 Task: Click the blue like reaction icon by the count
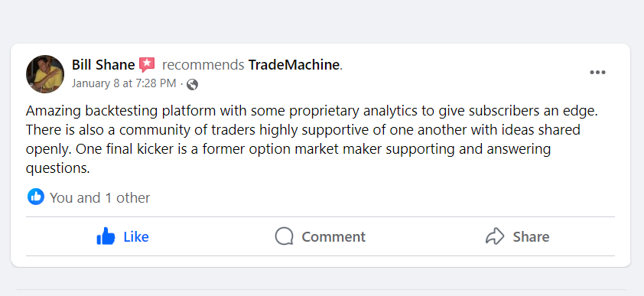(36, 197)
